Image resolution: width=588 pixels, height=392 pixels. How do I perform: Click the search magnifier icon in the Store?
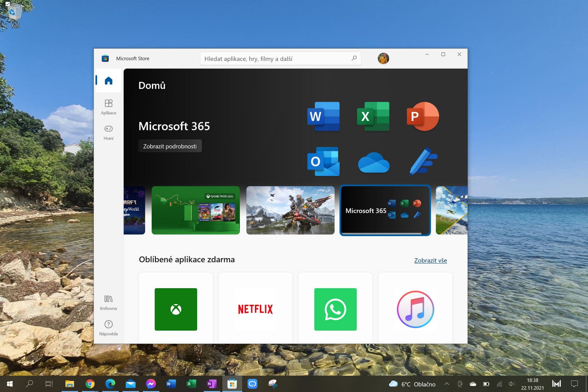354,58
